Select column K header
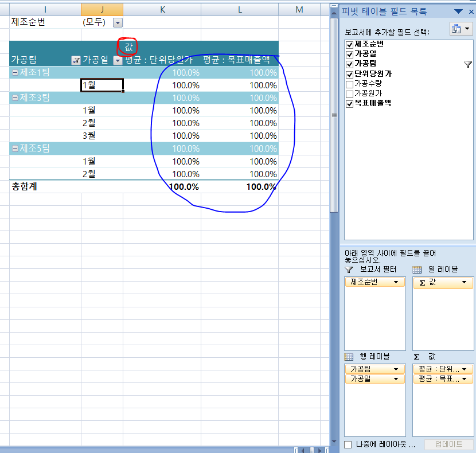The width and height of the screenshot is (476, 453). coord(162,9)
